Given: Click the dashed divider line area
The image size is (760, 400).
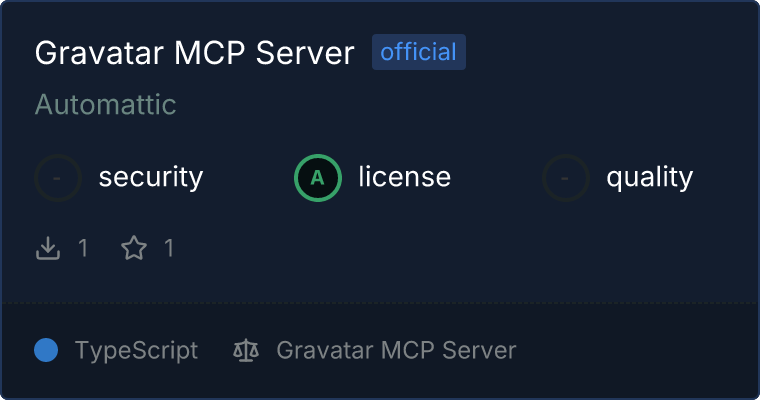Looking at the screenshot, I should [380, 303].
